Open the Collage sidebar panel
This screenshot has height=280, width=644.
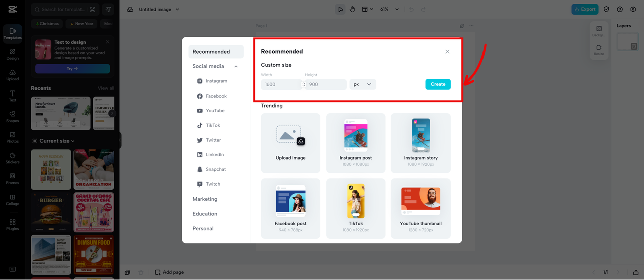pyautogui.click(x=12, y=200)
